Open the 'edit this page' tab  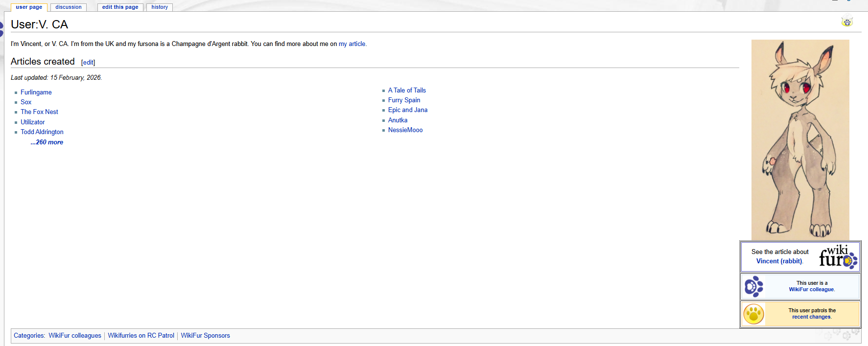(120, 7)
